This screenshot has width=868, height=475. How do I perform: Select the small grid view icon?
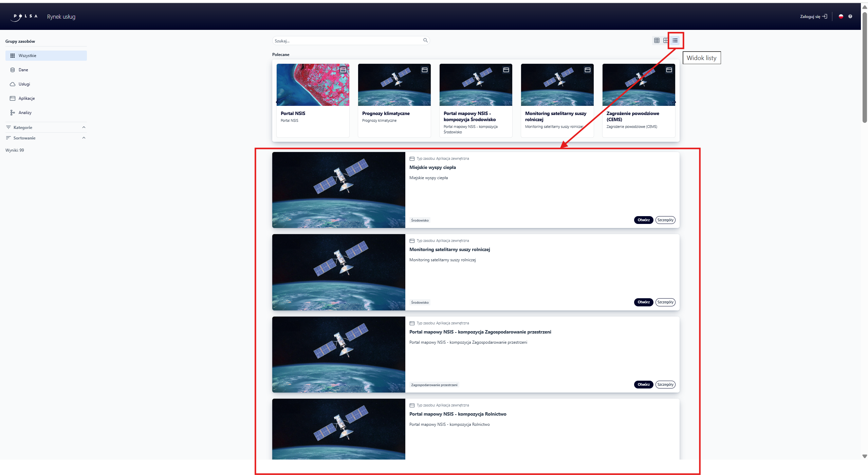tap(657, 40)
